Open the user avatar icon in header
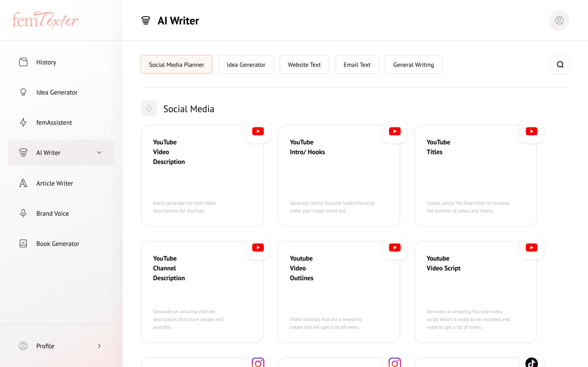 pos(559,20)
